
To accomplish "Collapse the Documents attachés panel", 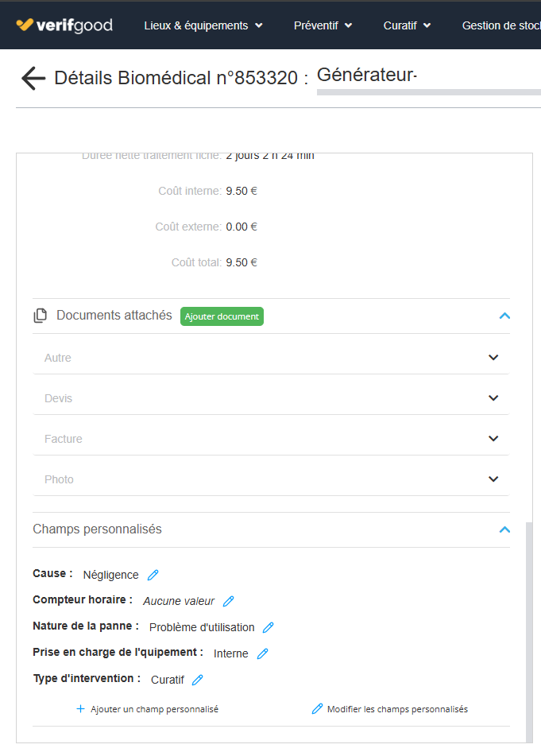I will 504,316.
